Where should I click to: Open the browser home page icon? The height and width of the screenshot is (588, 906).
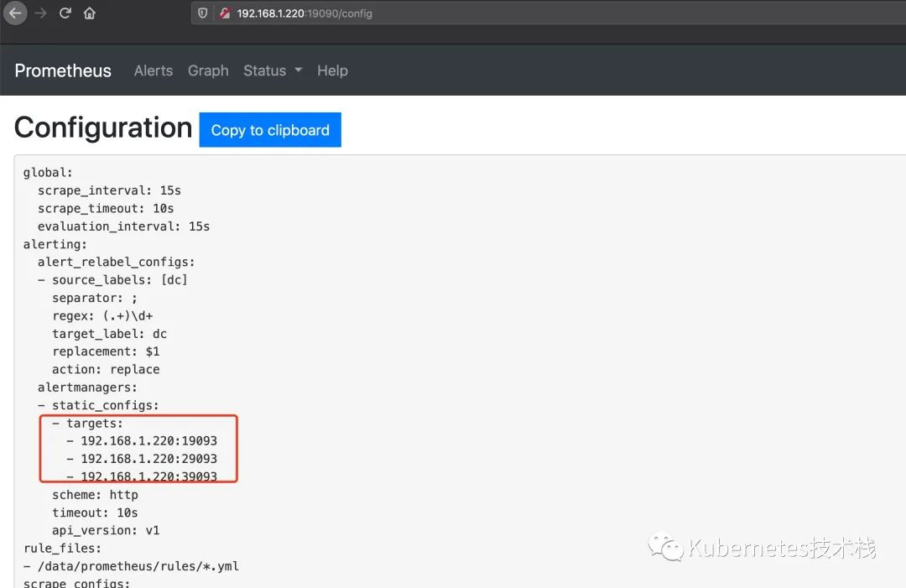[90, 13]
